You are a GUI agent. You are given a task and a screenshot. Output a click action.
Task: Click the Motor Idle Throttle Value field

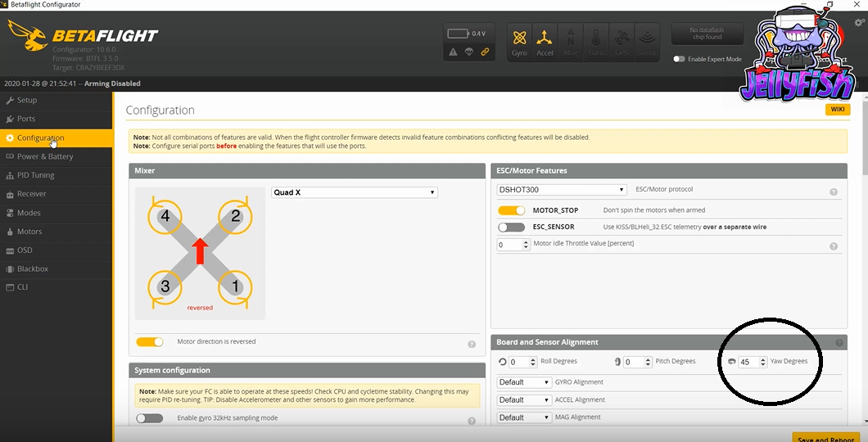pos(513,245)
